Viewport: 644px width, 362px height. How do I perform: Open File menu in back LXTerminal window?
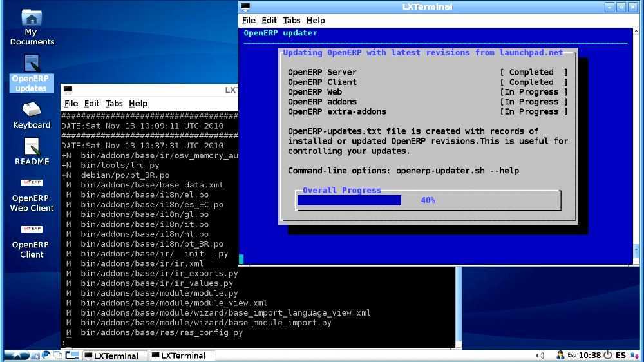tap(71, 104)
